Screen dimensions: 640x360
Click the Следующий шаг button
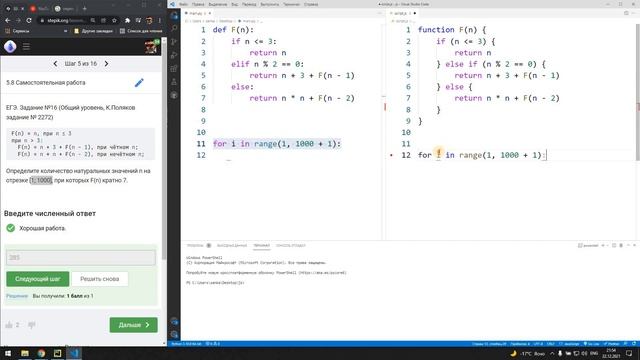(x=38, y=279)
